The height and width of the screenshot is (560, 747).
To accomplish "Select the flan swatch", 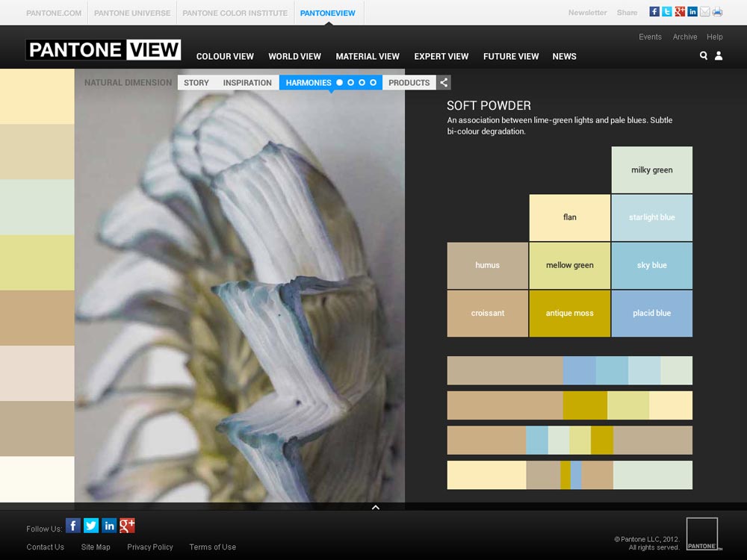I will pyautogui.click(x=570, y=217).
